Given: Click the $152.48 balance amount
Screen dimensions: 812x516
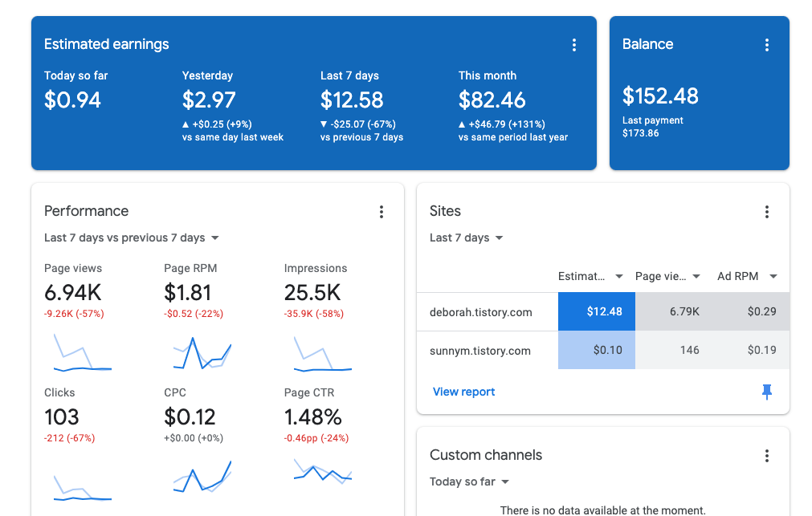Looking at the screenshot, I should (660, 95).
